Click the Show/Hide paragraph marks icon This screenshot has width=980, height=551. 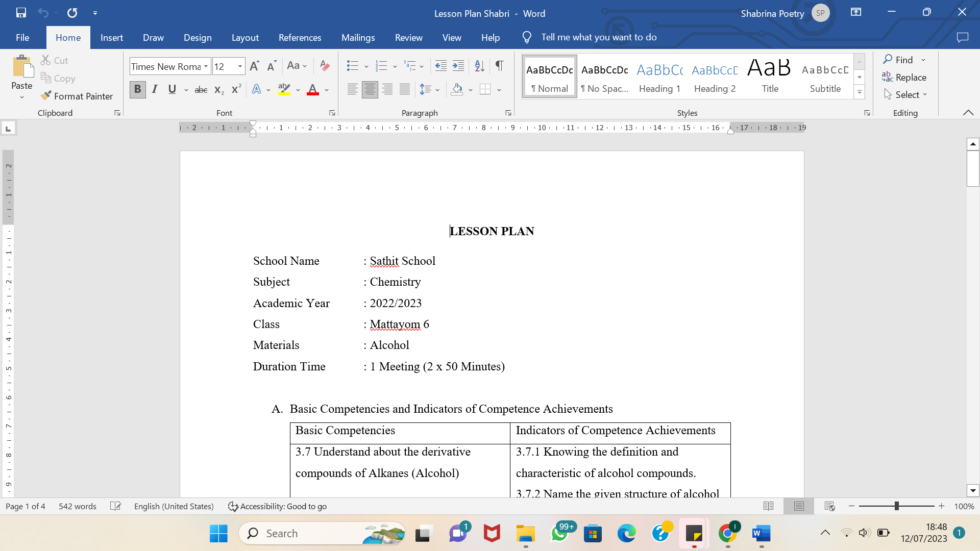coord(499,66)
